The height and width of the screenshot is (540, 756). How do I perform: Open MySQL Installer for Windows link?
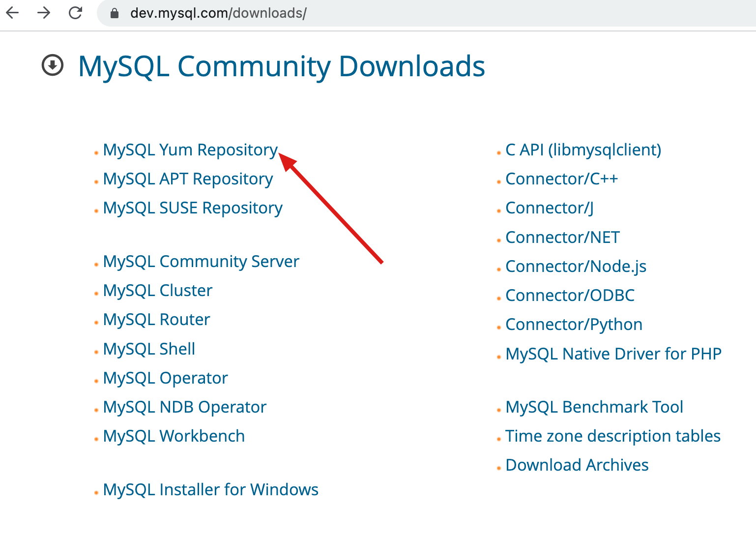tap(211, 490)
